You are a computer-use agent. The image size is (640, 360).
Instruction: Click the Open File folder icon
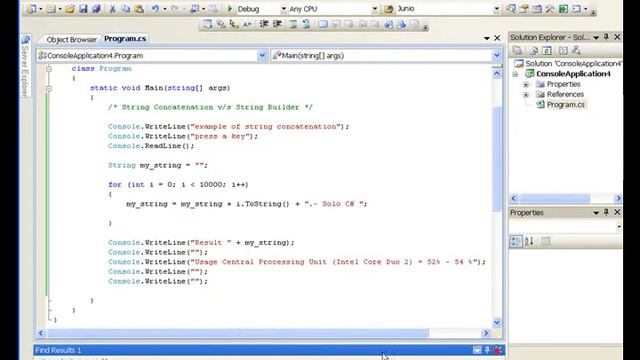[70, 9]
